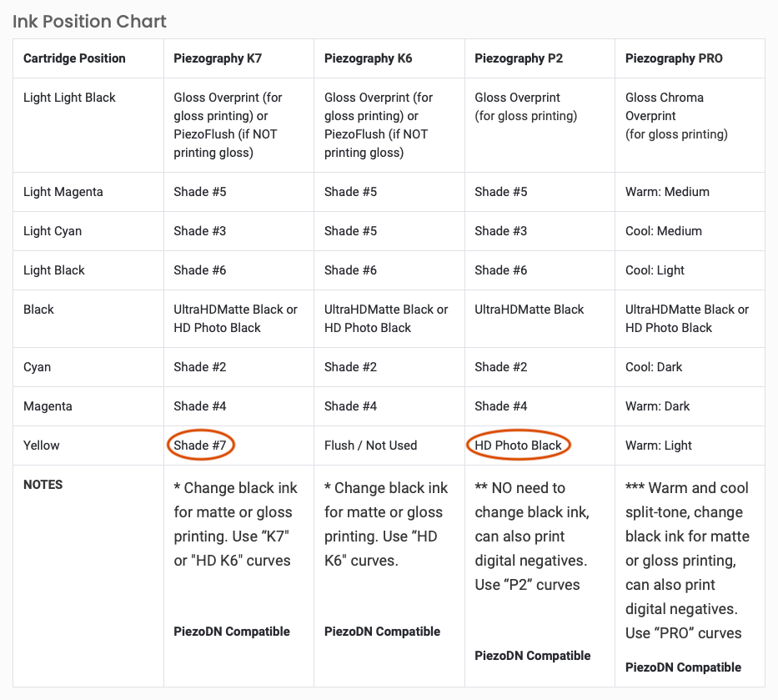This screenshot has width=778, height=700.
Task: Select the Light Light Black row label
Action: pos(69,98)
